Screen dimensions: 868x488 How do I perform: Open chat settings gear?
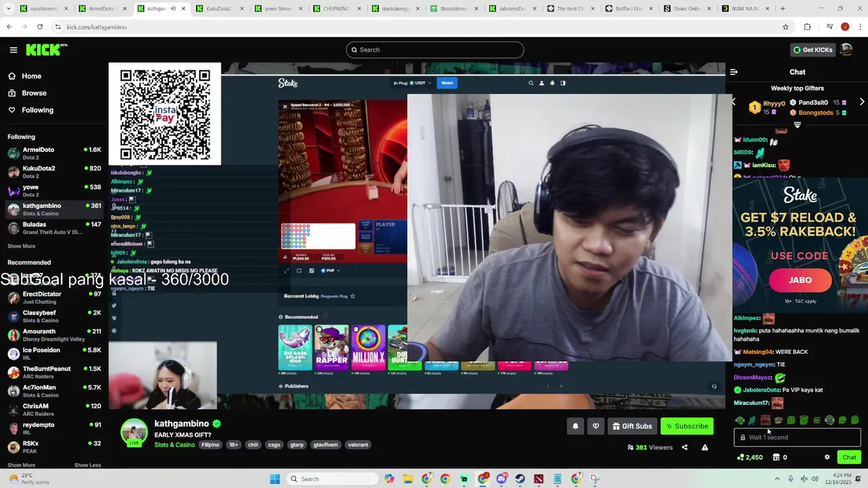[x=827, y=457]
